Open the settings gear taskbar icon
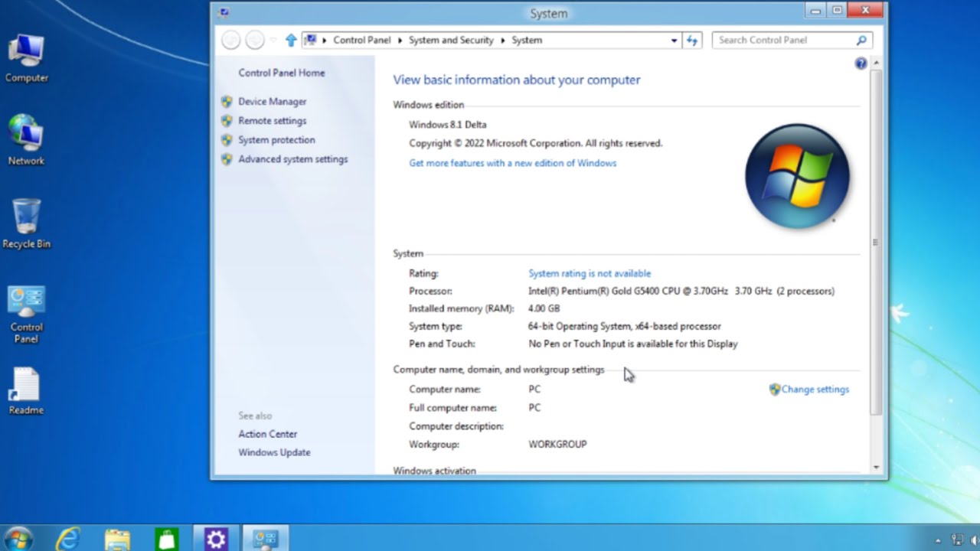The width and height of the screenshot is (980, 551). click(x=216, y=539)
